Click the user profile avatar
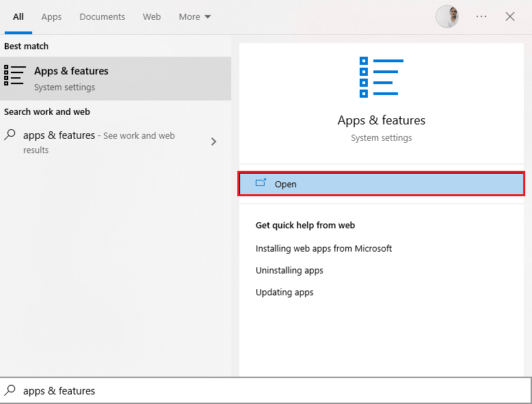The width and height of the screenshot is (532, 404). click(x=447, y=16)
